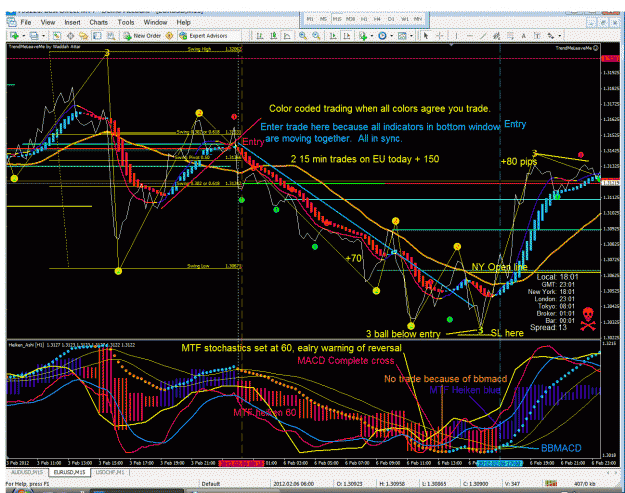Open the Strategy Tester icon
625x493 pixels.
coord(111,36)
